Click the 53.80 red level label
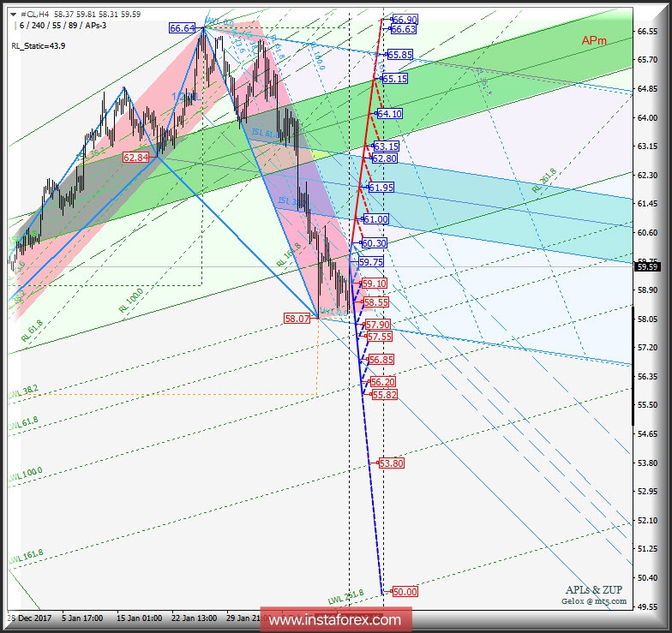This screenshot has width=672, height=633. click(x=391, y=463)
